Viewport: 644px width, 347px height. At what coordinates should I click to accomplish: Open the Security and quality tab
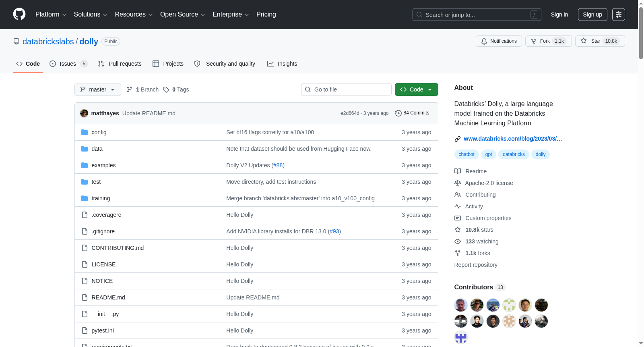225,64
